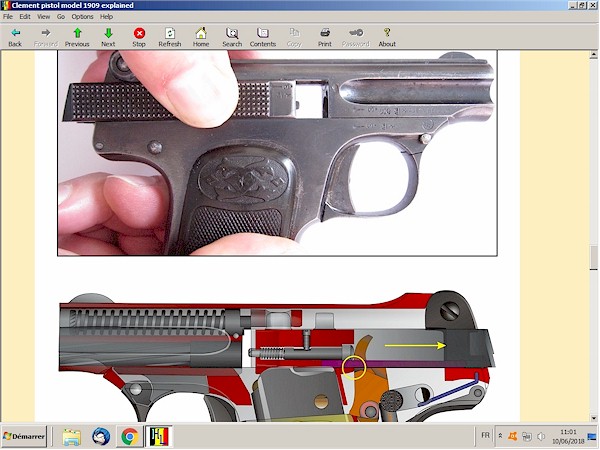Click the vertical scrollbar down arrow

[593, 418]
